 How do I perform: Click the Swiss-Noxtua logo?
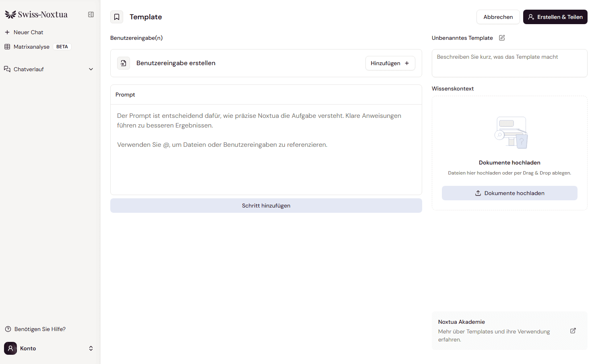tap(36, 14)
